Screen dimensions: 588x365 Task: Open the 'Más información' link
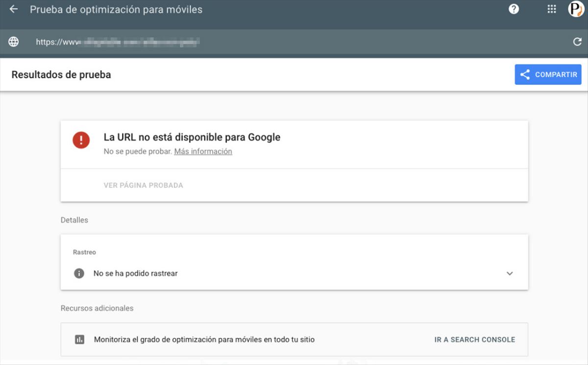coord(203,152)
